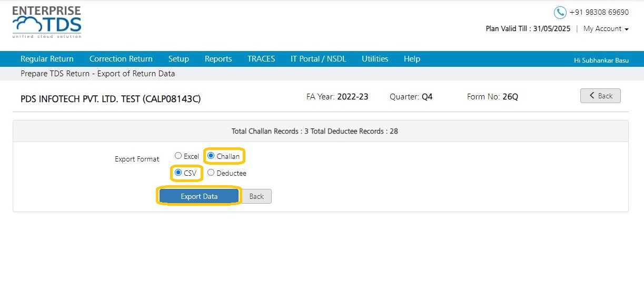Click the Back button beside Export Data
Image resolution: width=644 pixels, height=282 pixels.
(x=256, y=196)
